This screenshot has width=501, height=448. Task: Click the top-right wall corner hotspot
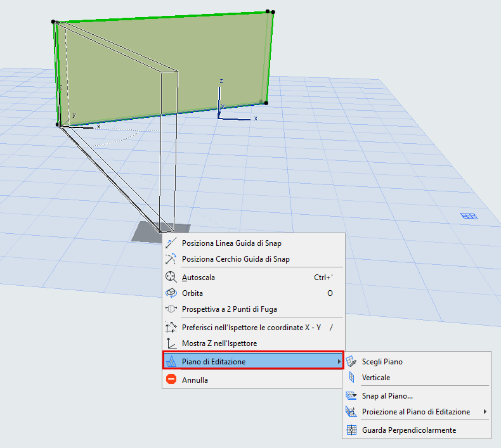[273, 12]
